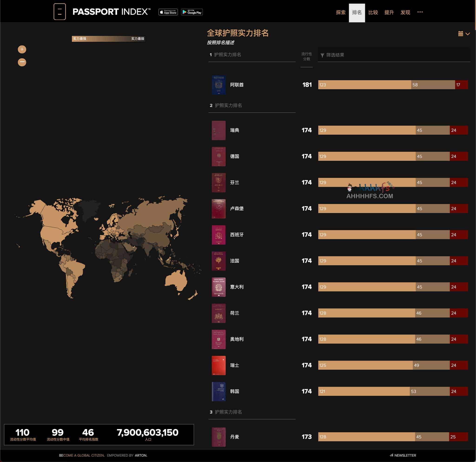Click the 韩国 country name link

pos(234,391)
